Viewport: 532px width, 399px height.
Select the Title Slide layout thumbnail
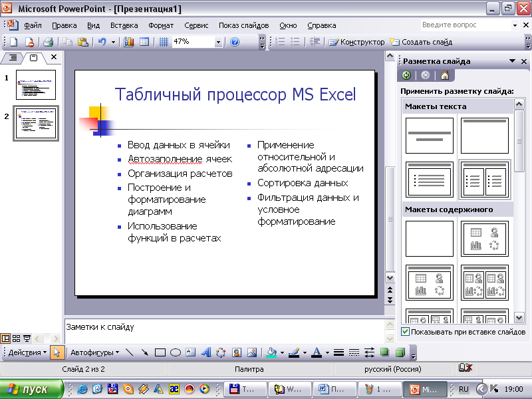pos(429,136)
